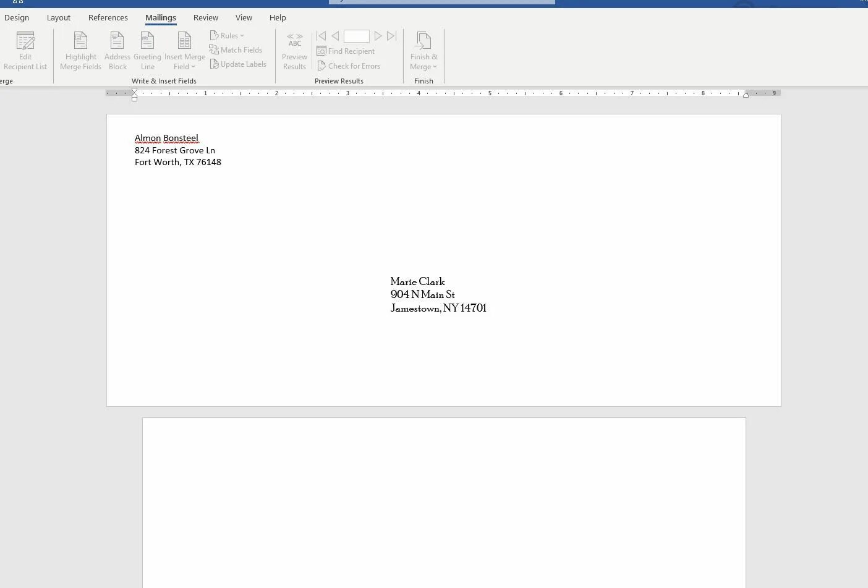This screenshot has width=868, height=588.
Task: Open the Review tab
Action: click(206, 17)
